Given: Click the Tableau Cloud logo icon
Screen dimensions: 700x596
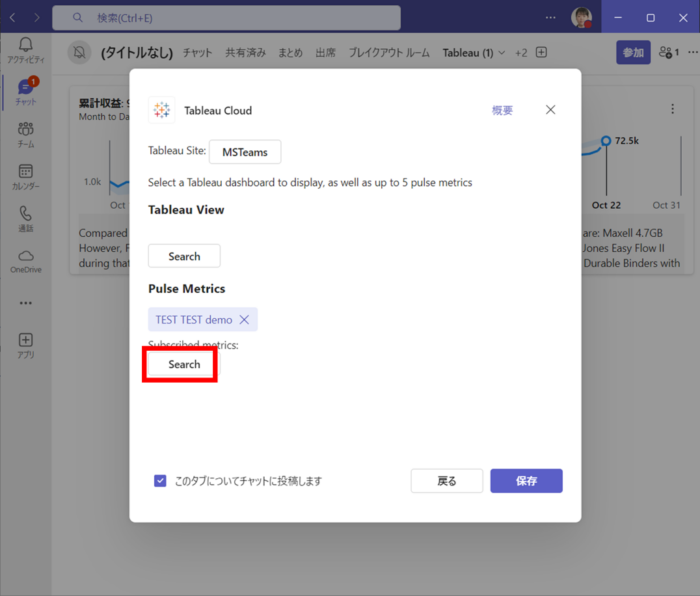Looking at the screenshot, I should pos(162,110).
